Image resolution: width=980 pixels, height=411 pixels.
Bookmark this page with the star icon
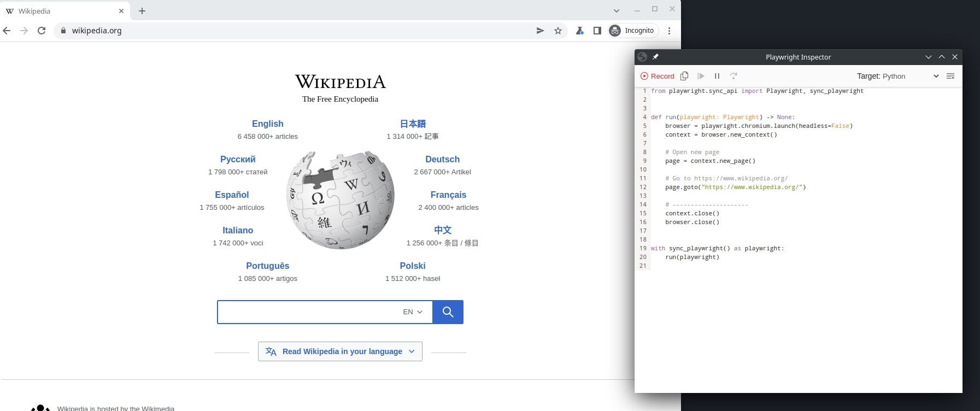coord(558,31)
